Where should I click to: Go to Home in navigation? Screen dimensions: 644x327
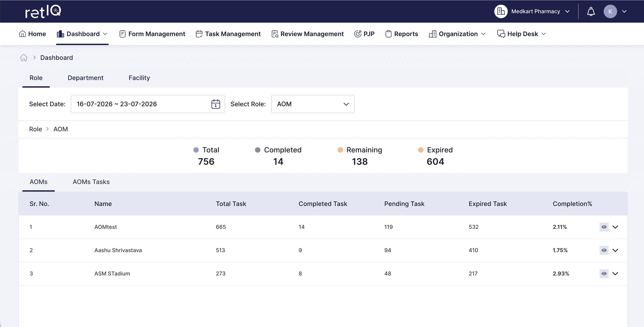[x=32, y=34]
